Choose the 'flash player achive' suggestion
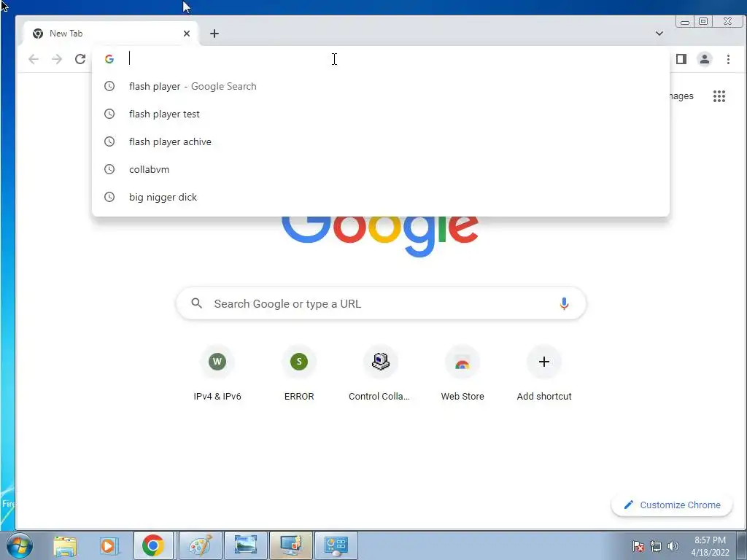747x560 pixels. click(x=381, y=141)
